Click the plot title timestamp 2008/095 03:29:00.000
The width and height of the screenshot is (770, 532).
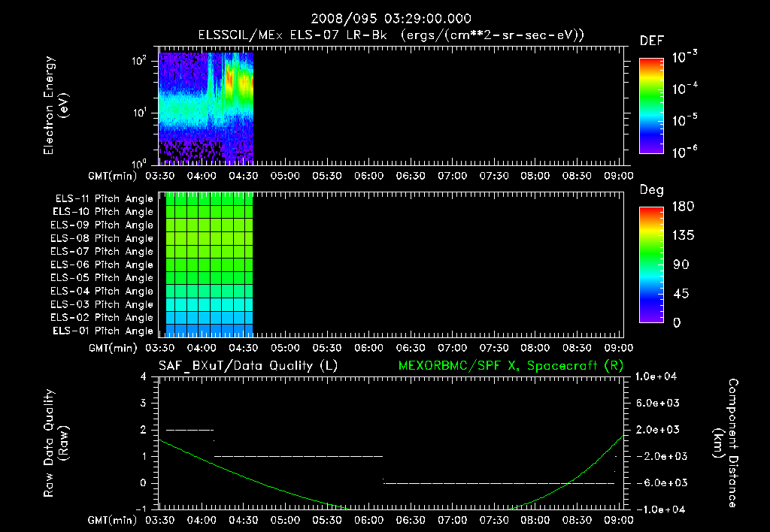(x=391, y=19)
